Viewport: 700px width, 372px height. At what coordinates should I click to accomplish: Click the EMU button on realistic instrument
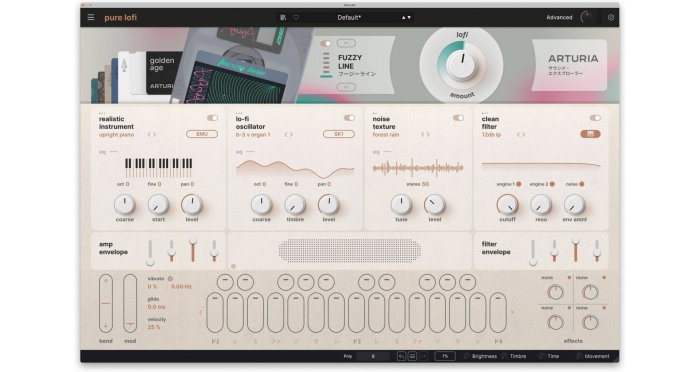[202, 134]
